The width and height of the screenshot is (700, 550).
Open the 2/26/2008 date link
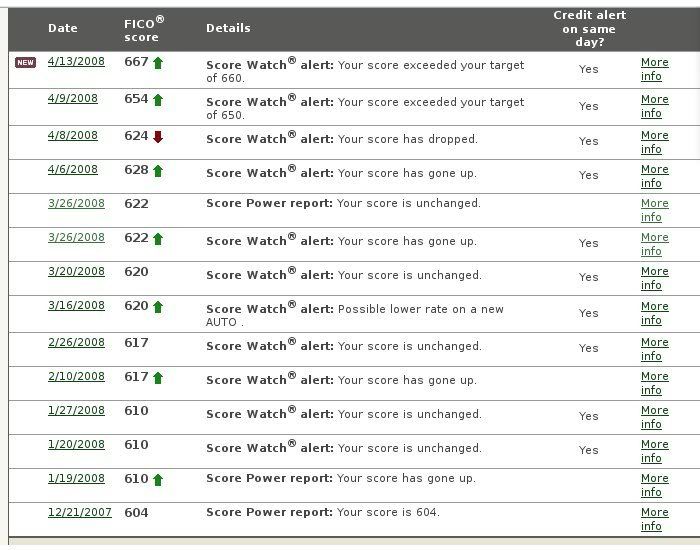pos(76,343)
